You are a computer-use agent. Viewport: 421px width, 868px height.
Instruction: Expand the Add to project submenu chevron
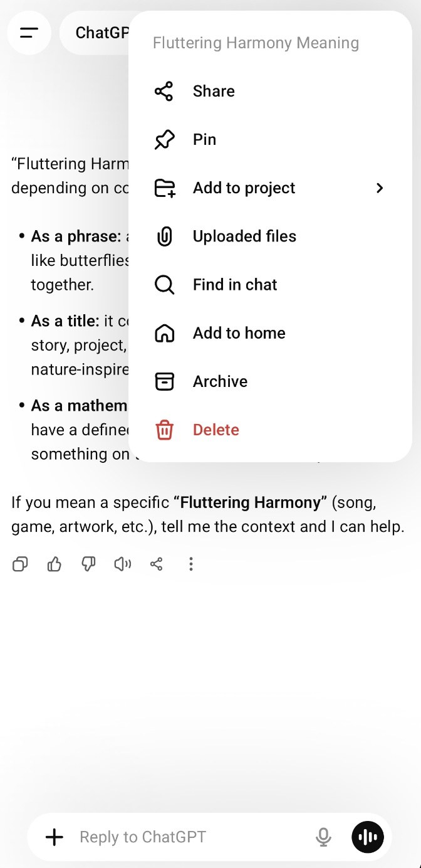380,188
